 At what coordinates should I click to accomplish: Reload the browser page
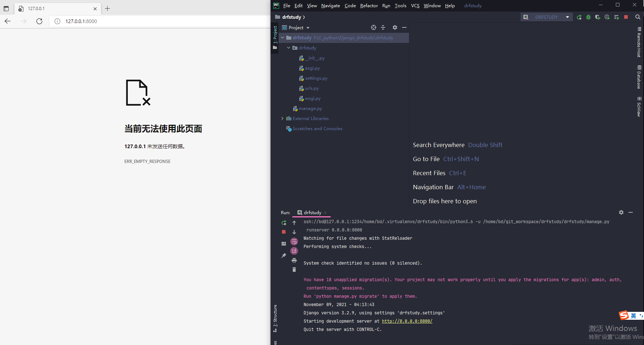coord(39,21)
